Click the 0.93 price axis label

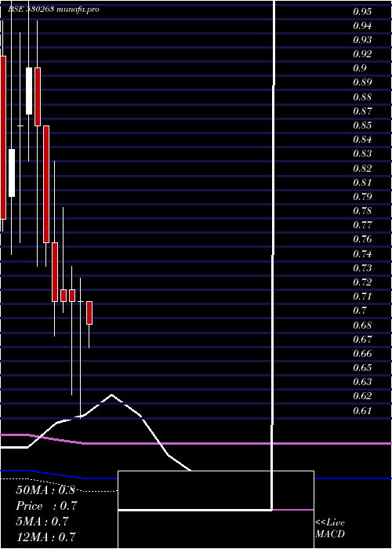(x=362, y=40)
